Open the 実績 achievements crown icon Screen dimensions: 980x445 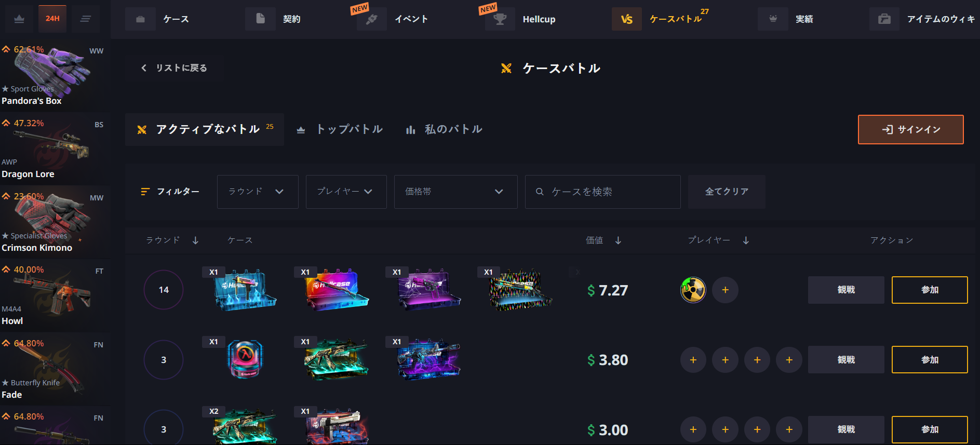coord(773,19)
